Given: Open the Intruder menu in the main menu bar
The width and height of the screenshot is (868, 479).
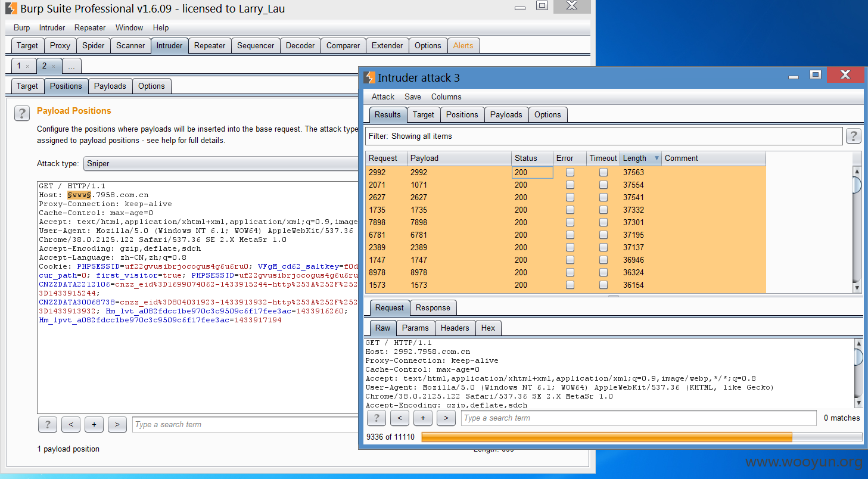Looking at the screenshot, I should pos(52,27).
